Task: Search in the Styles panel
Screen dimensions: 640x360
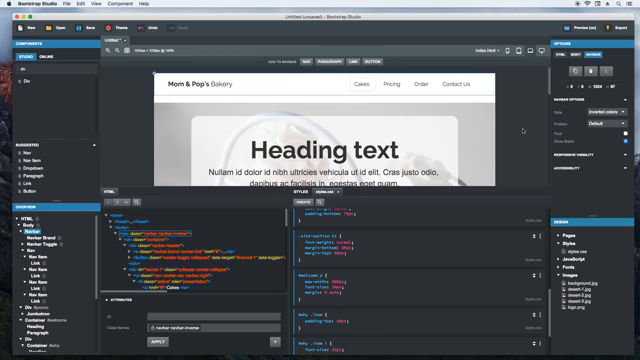Action: [x=320, y=202]
